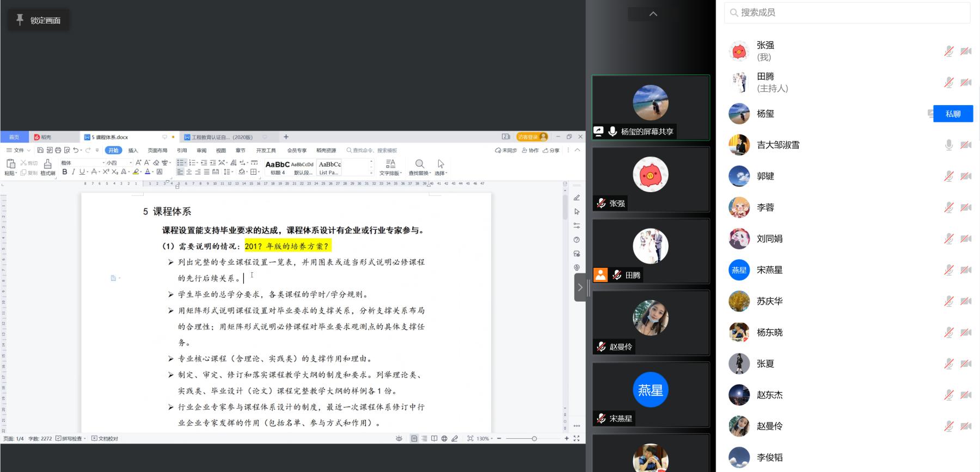The image size is (980, 472).
Task: Click the eye-protection mode icon in status bar
Action: point(399,439)
